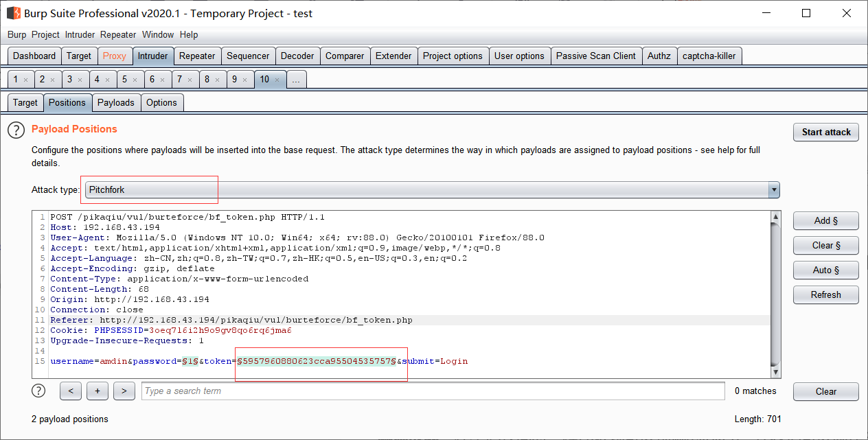This screenshot has height=440, width=868.
Task: Open the Authz tab
Action: (659, 56)
